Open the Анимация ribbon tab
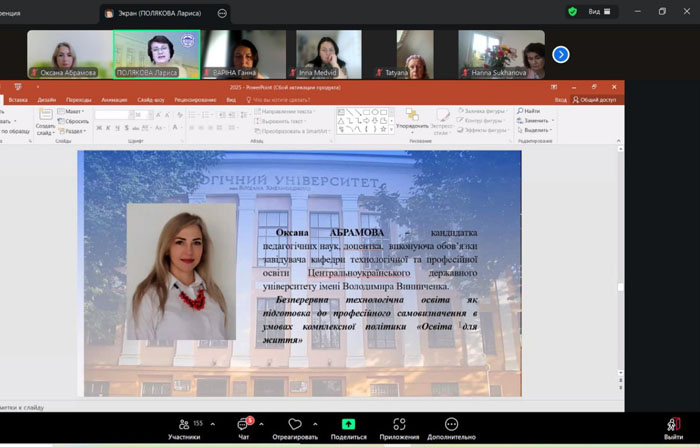 (114, 100)
